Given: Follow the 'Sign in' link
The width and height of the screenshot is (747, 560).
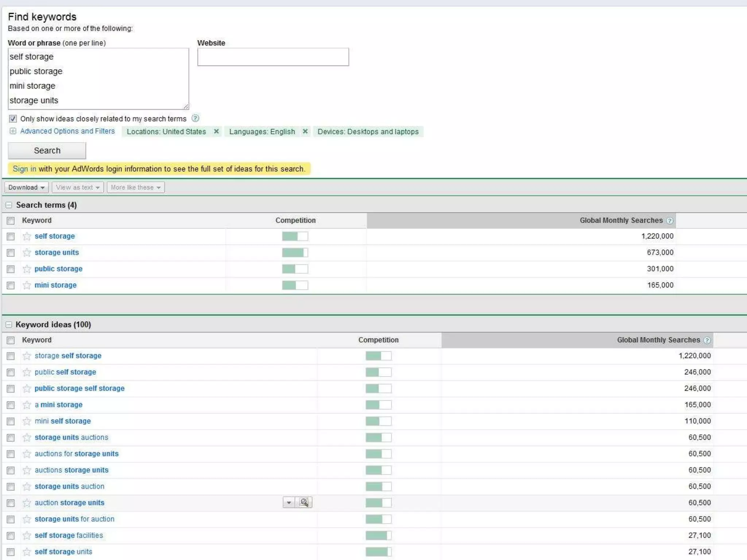Looking at the screenshot, I should (24, 169).
